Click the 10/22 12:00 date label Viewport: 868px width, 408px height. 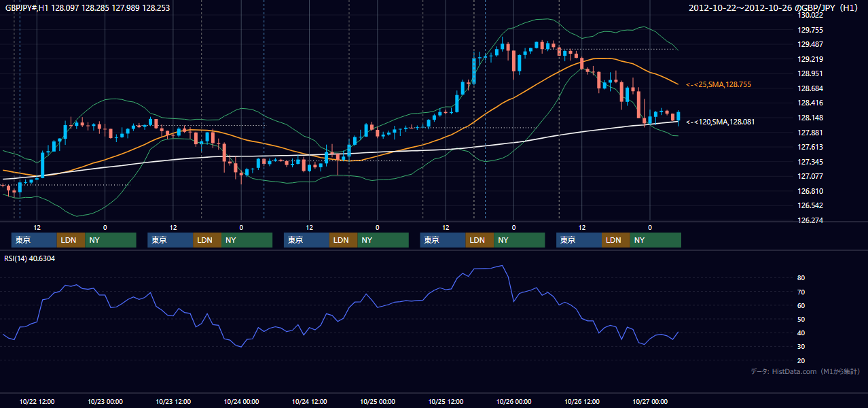(x=37, y=401)
